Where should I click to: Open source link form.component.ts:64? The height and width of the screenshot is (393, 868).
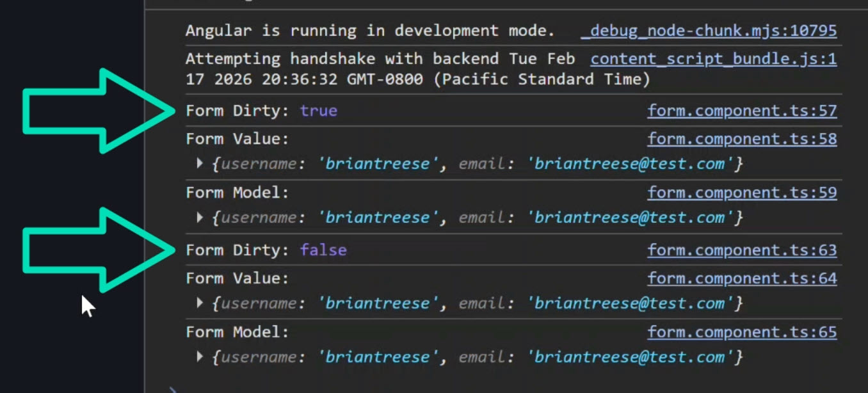[741, 278]
